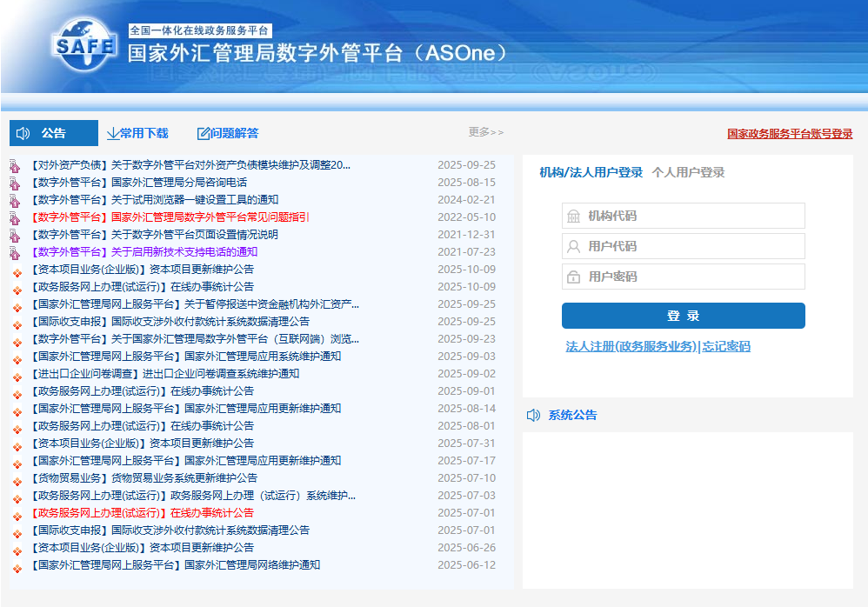Screen dimensions: 868x607
Task: Click the download arrow icon for 常用下载
Action: 112,133
